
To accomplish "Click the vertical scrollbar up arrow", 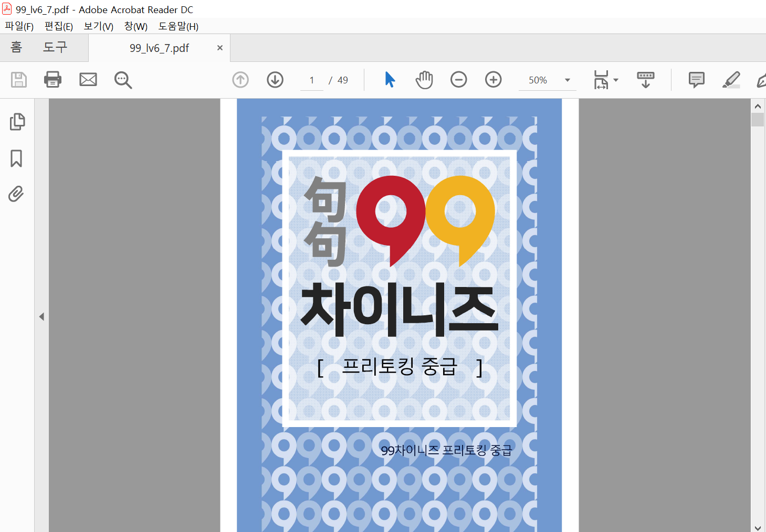I will pos(758,106).
